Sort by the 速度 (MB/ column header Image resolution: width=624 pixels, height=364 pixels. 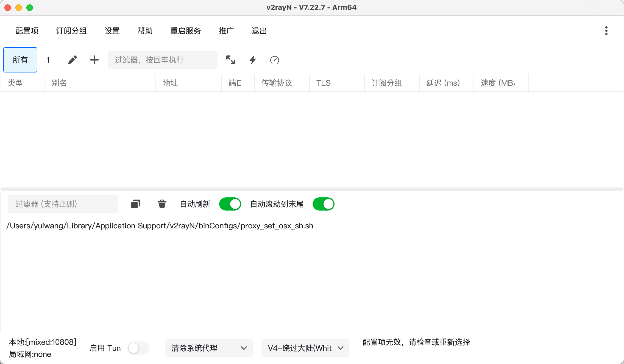pyautogui.click(x=501, y=83)
